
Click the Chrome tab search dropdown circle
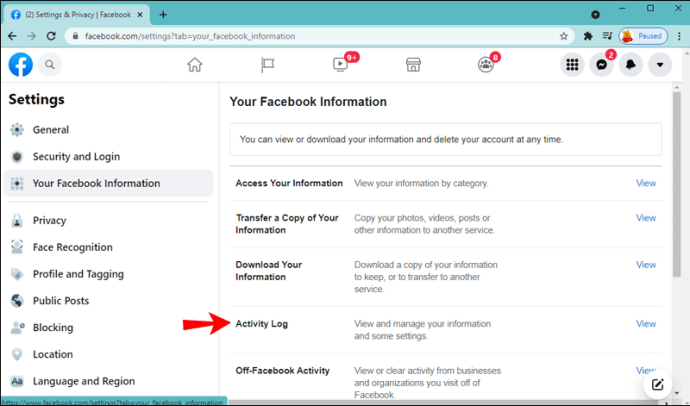[x=595, y=15]
